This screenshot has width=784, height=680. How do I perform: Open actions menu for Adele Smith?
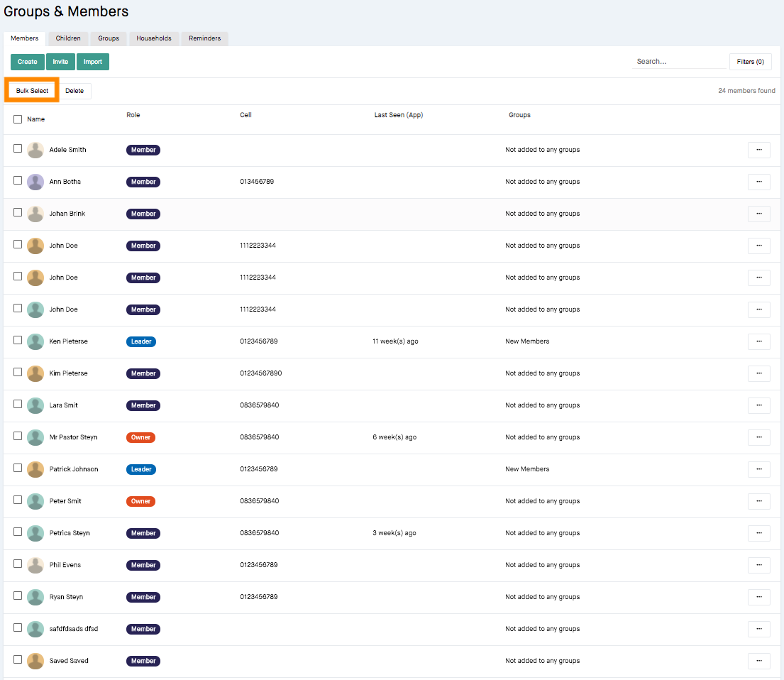pos(758,150)
